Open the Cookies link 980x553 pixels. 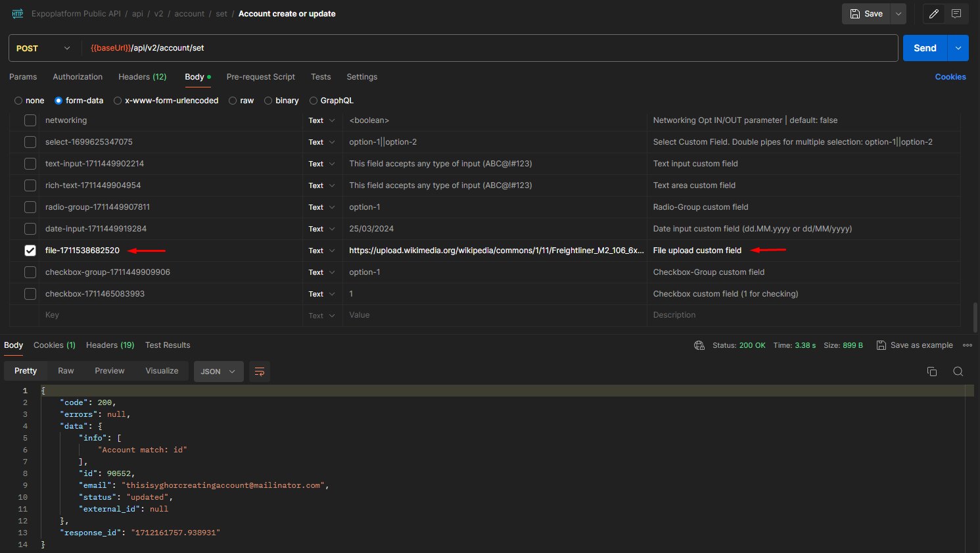click(950, 77)
